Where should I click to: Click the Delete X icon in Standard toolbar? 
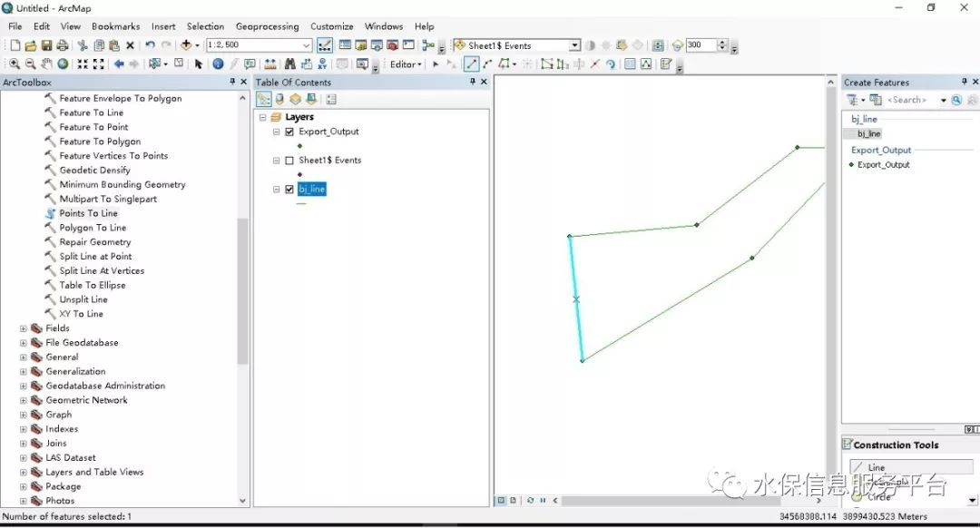pyautogui.click(x=130, y=45)
